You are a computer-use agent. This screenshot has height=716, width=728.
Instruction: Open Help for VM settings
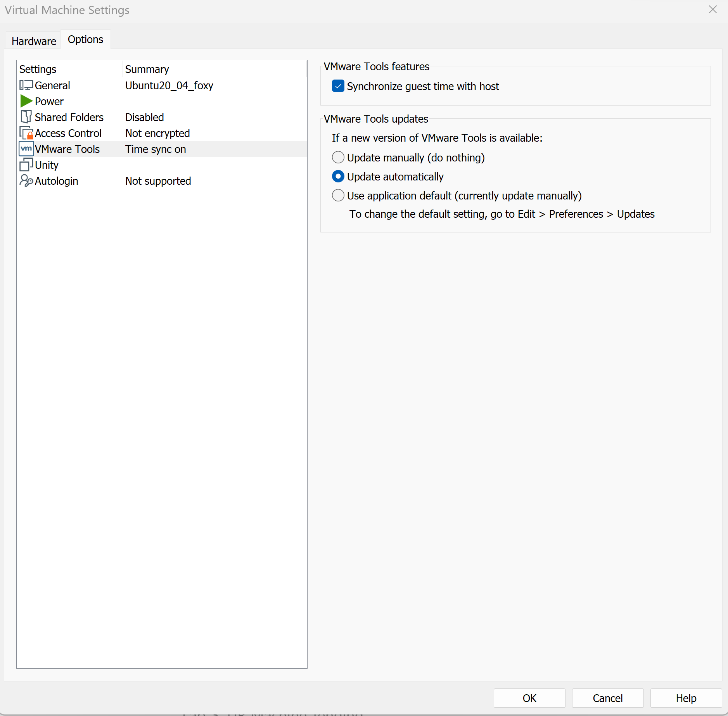tap(686, 698)
